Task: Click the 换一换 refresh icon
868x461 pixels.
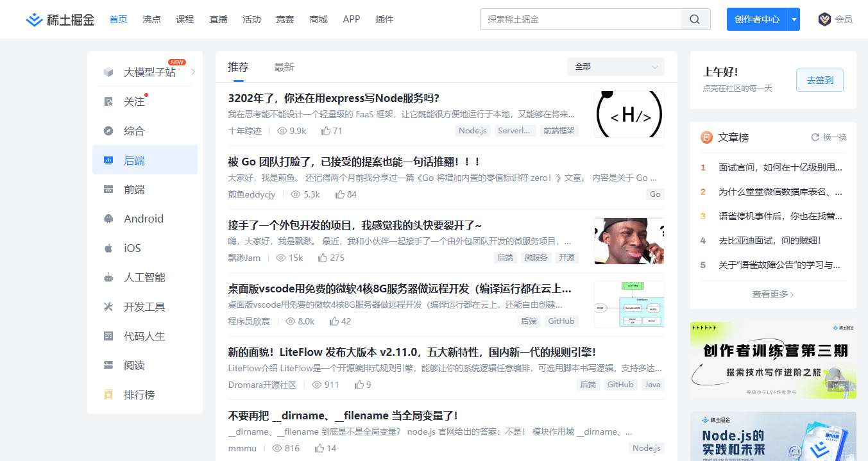Action: pyautogui.click(x=815, y=137)
